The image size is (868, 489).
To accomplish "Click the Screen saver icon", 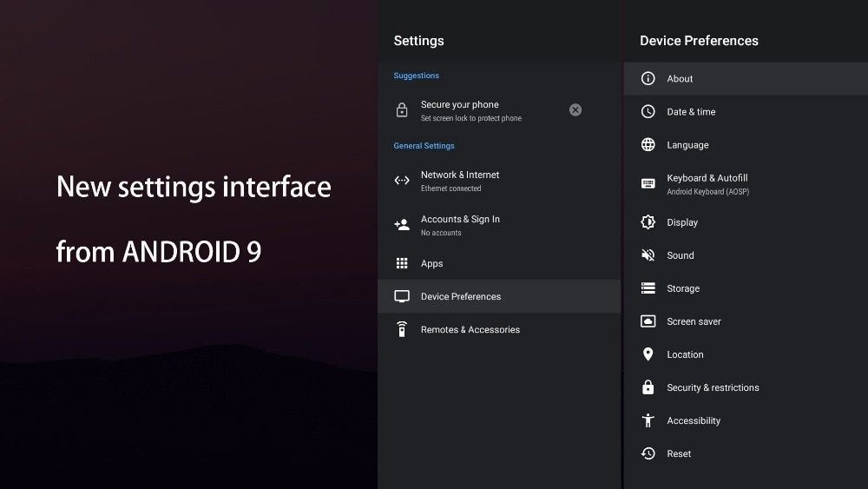I will coord(648,321).
